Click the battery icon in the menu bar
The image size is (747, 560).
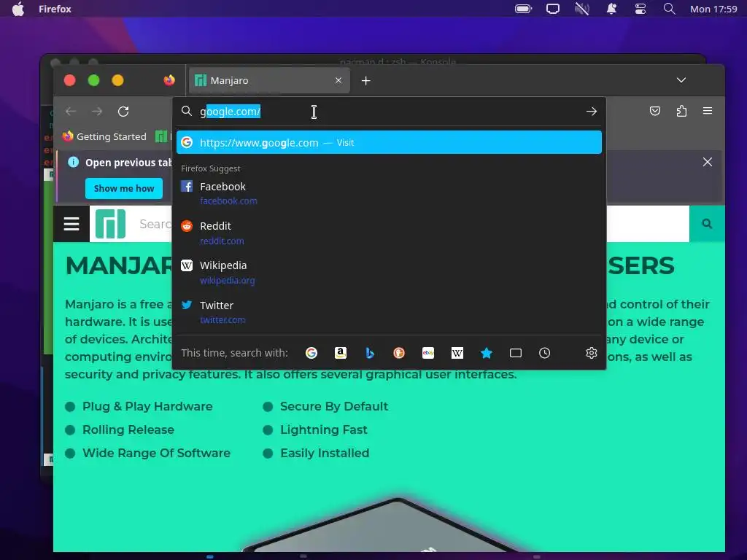point(523,9)
